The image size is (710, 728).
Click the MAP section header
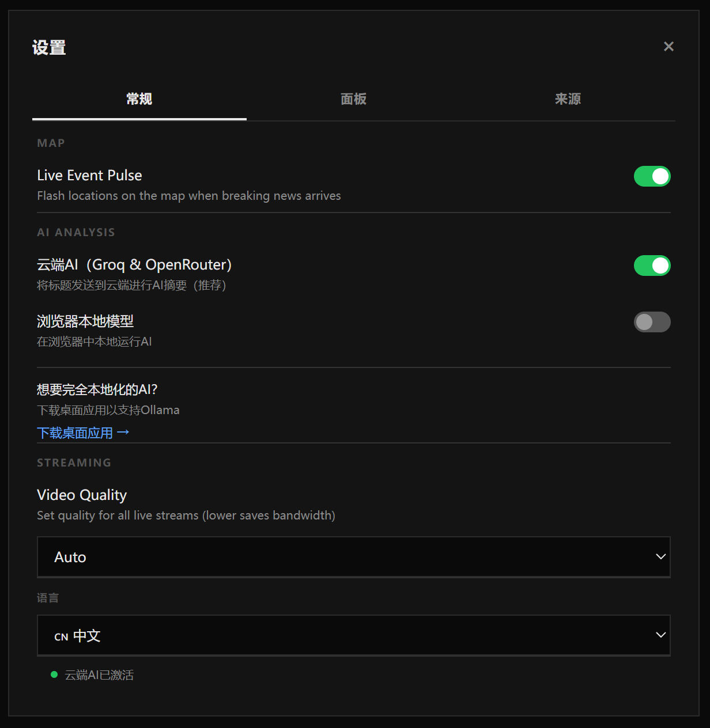[50, 143]
